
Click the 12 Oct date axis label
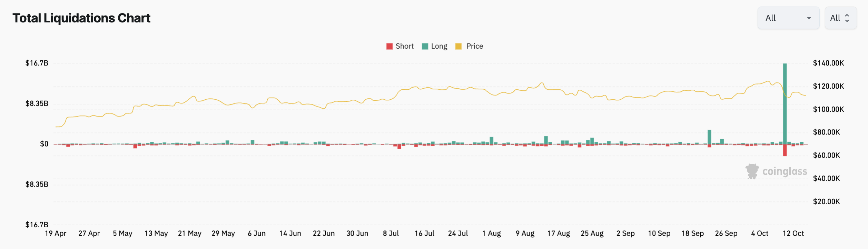793,233
